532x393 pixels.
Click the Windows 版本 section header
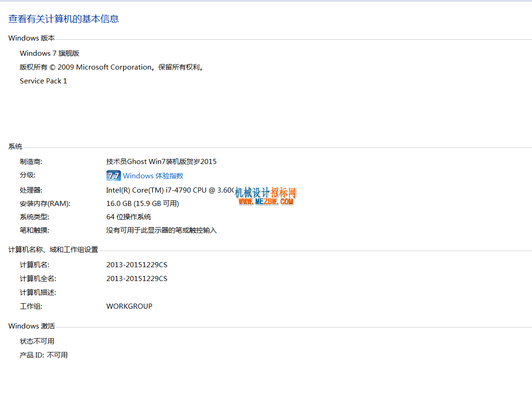click(32, 38)
